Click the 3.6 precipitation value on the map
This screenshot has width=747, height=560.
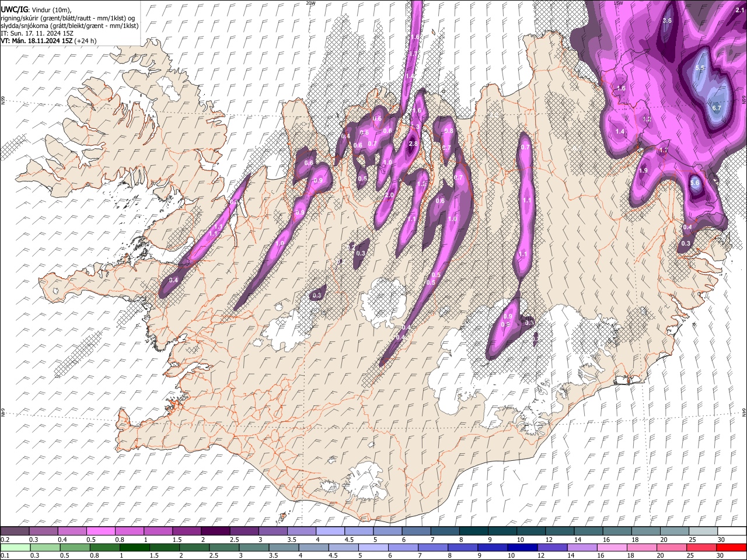point(668,20)
